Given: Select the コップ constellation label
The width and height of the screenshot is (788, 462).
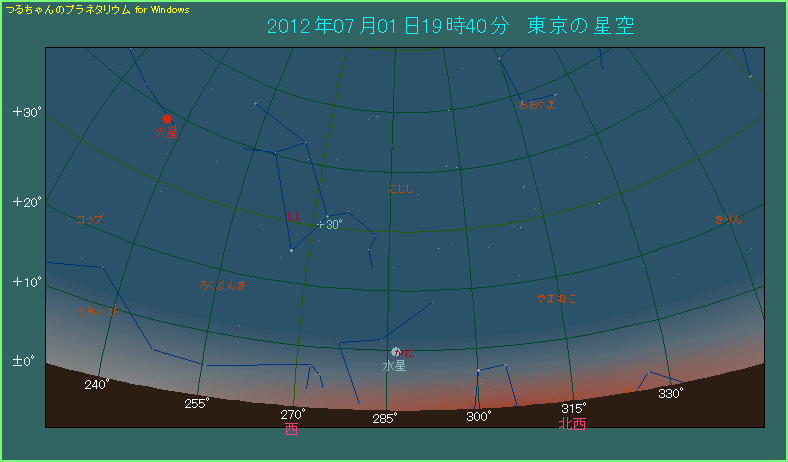Looking at the screenshot, I should 89,219.
